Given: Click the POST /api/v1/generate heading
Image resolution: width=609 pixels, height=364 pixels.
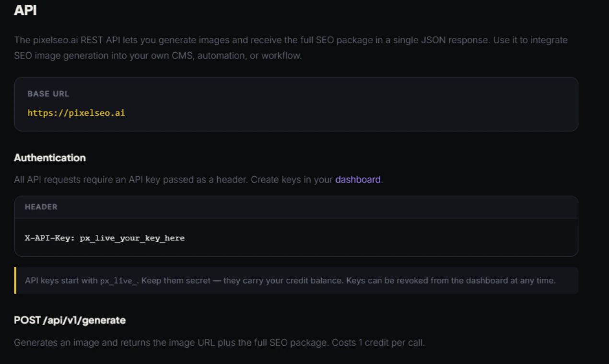Looking at the screenshot, I should [70, 320].
